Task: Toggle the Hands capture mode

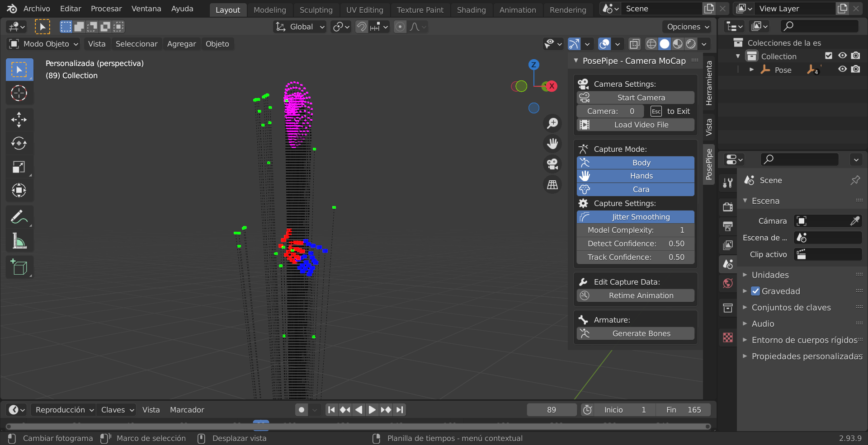Action: pyautogui.click(x=635, y=176)
